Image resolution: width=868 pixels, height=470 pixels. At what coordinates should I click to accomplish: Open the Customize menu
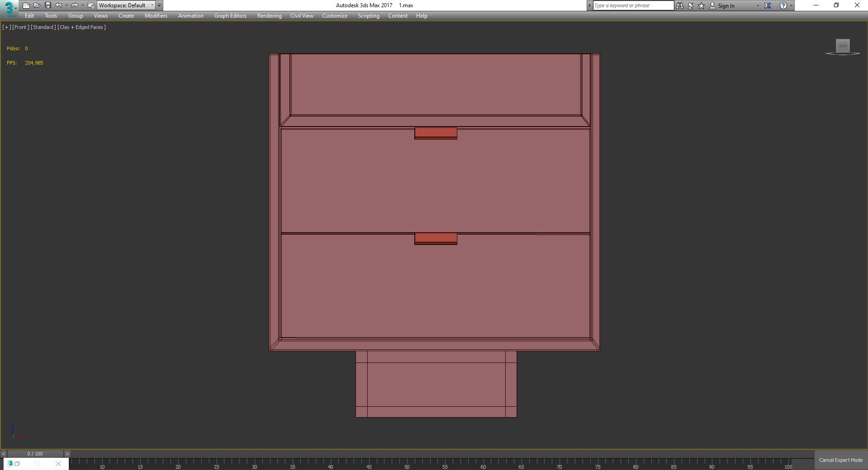335,16
